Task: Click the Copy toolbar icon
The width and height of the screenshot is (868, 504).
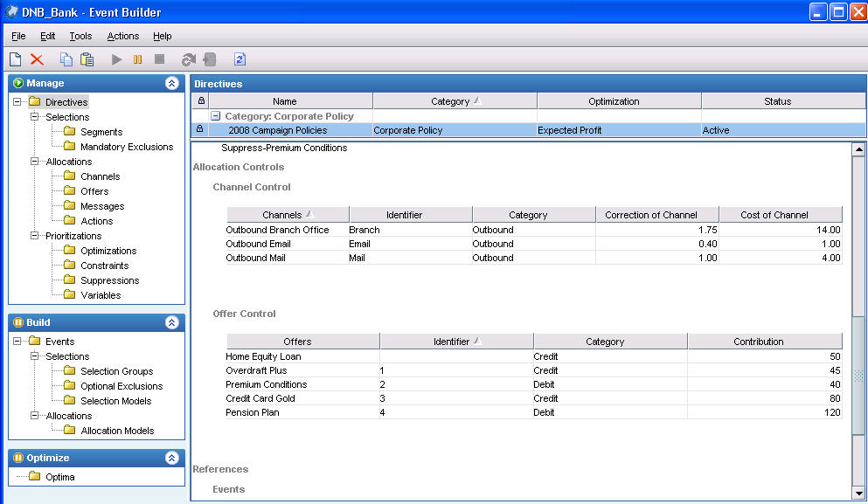Action: pyautogui.click(x=66, y=59)
